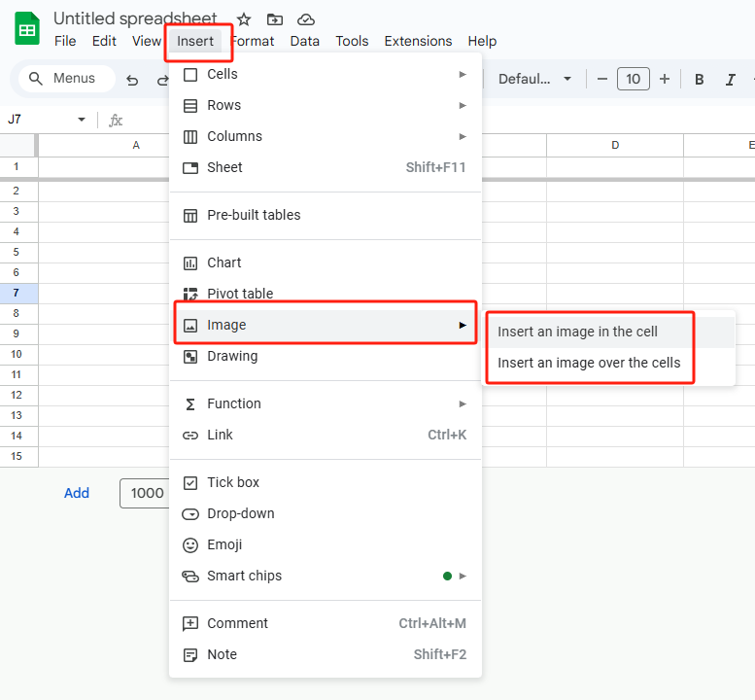Image resolution: width=755 pixels, height=700 pixels.
Task: Click the move to folder icon
Action: click(x=274, y=19)
